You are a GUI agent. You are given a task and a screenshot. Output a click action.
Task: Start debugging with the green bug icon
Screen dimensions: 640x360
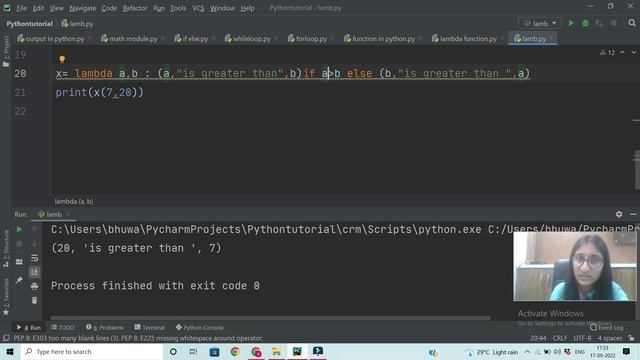585,23
